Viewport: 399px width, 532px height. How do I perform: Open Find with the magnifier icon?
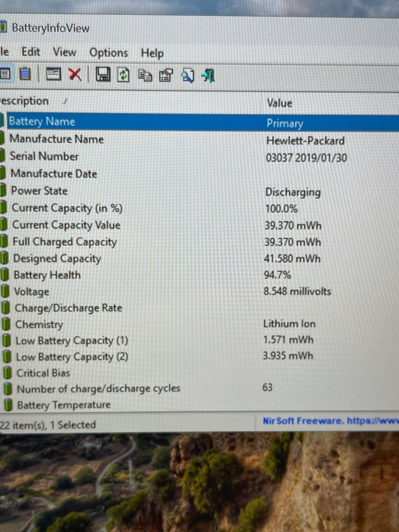click(188, 76)
